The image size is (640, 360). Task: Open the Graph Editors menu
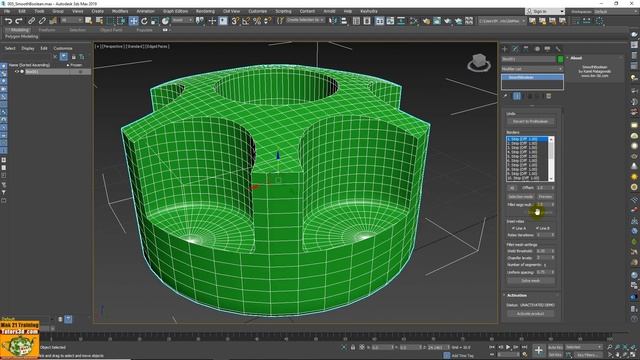[x=175, y=11]
